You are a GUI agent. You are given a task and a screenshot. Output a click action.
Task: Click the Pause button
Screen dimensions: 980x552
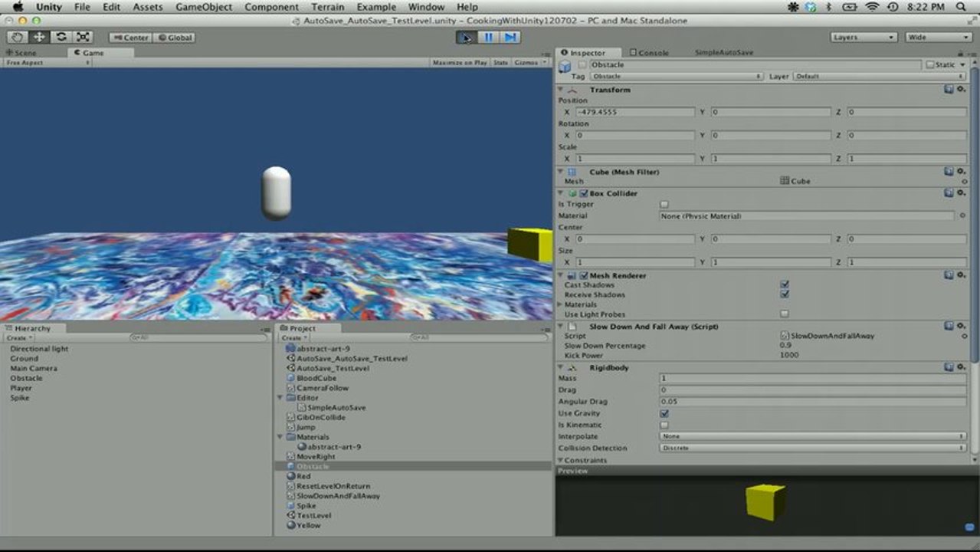tap(487, 37)
